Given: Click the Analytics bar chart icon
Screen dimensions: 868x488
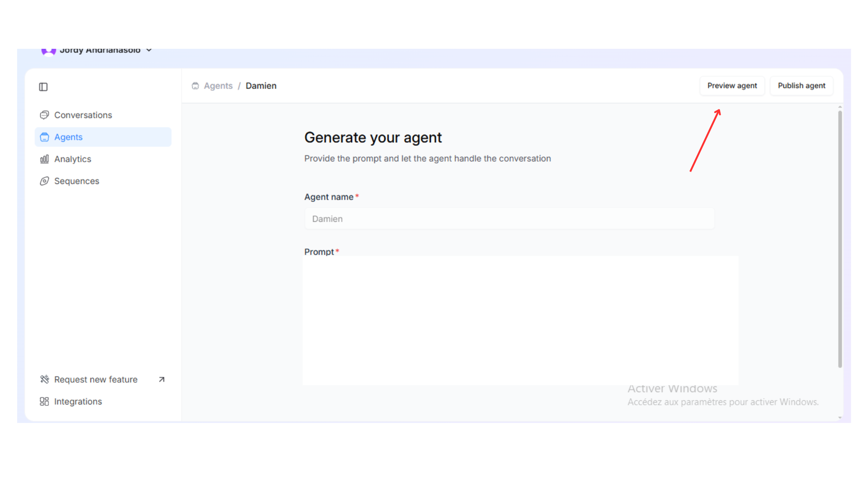Looking at the screenshot, I should pyautogui.click(x=44, y=159).
